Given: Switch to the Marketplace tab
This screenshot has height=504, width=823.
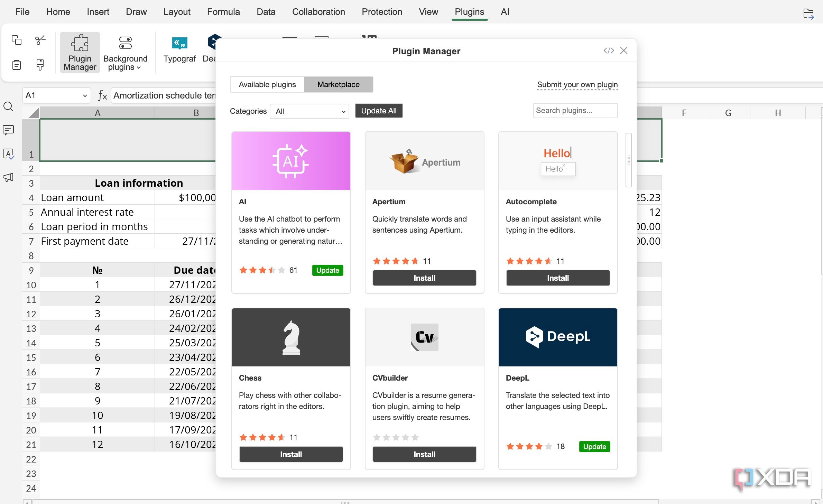Looking at the screenshot, I should point(339,84).
